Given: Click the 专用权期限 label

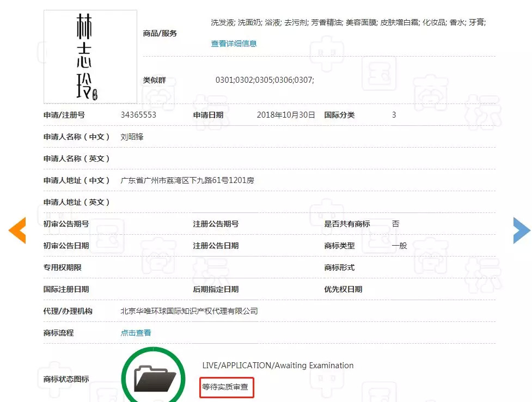Looking at the screenshot, I should pos(63,267).
